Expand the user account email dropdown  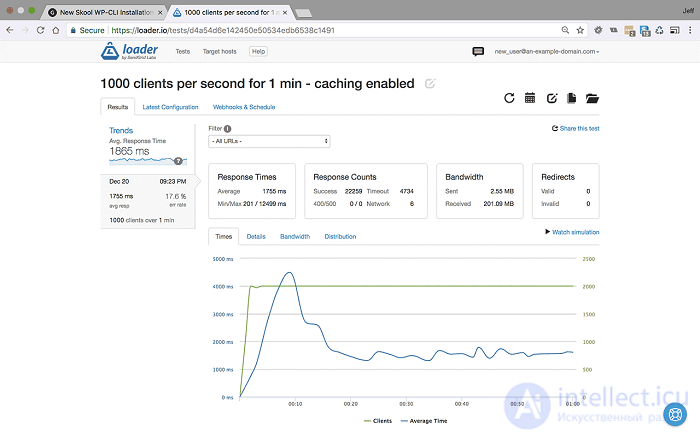pos(546,51)
